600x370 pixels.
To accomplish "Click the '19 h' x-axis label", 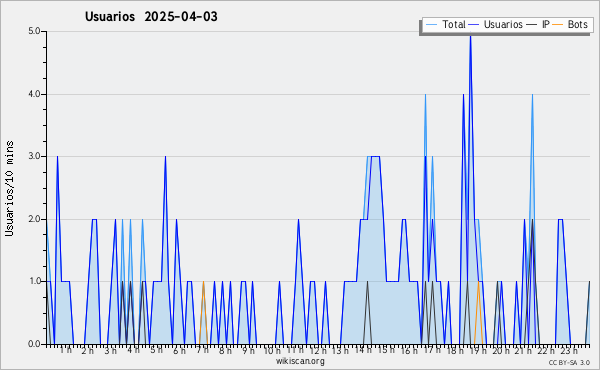I will [478, 350].
